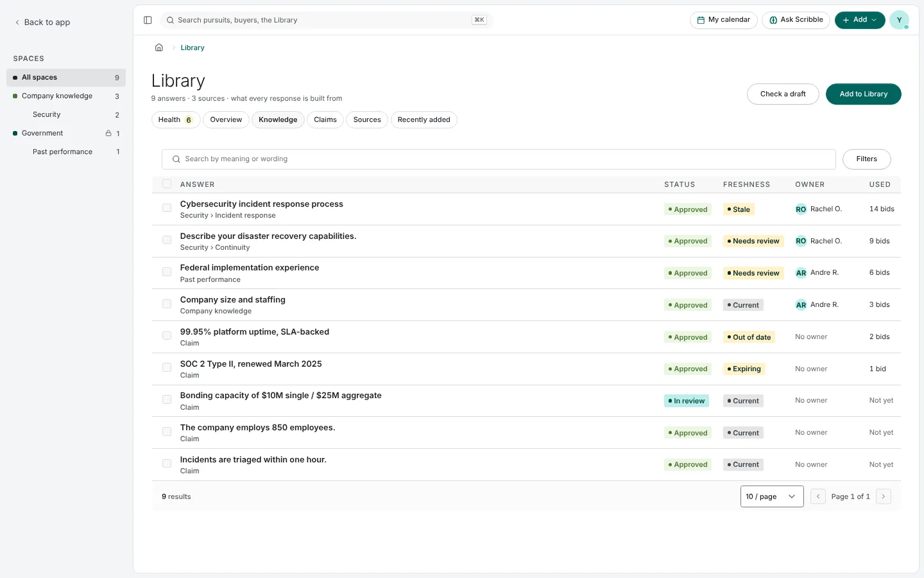
Task: Switch to the Health tab
Action: point(176,120)
